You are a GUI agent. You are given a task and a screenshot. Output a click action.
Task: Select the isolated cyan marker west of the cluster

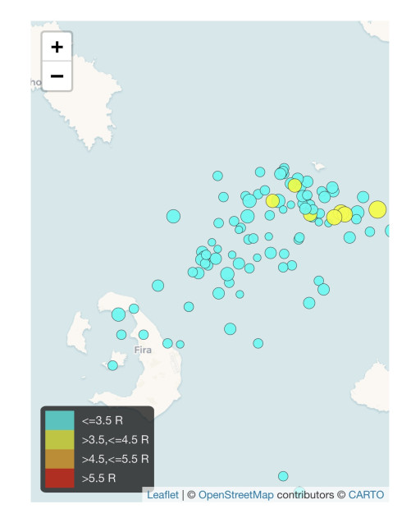[x=173, y=216]
